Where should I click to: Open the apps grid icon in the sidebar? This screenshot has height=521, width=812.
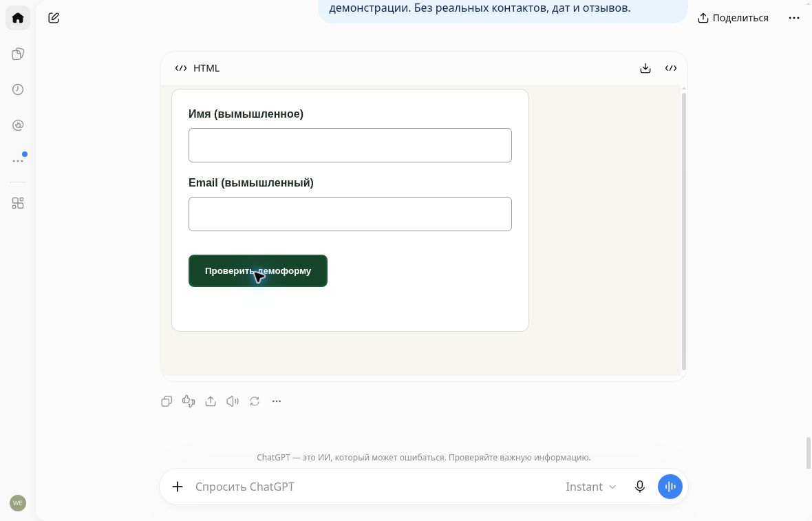coord(18,203)
